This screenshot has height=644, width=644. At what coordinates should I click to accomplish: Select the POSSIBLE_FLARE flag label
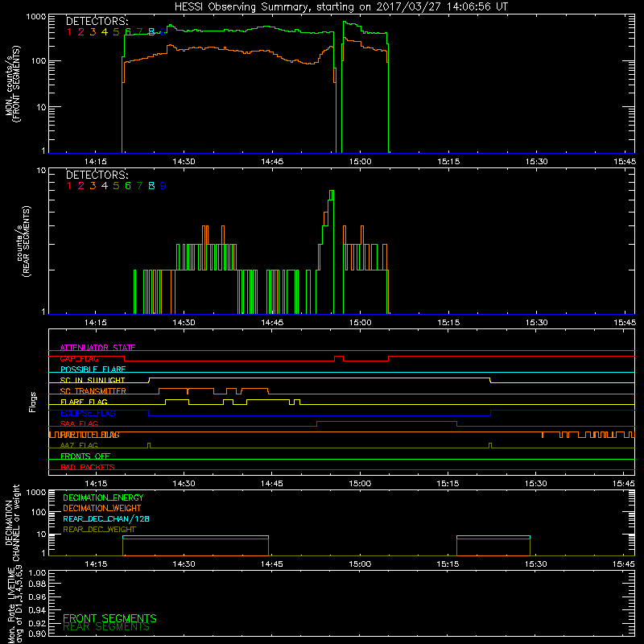pos(93,369)
